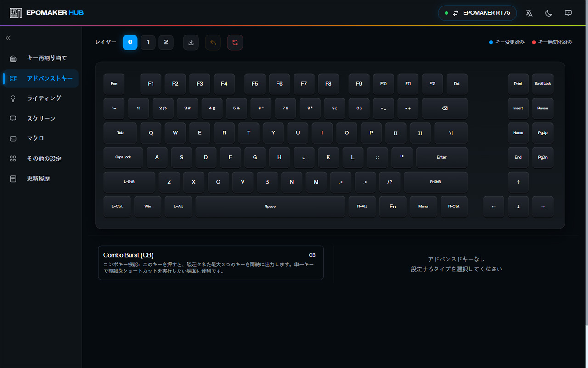
Task: Switch to layer 2
Action: click(x=166, y=42)
